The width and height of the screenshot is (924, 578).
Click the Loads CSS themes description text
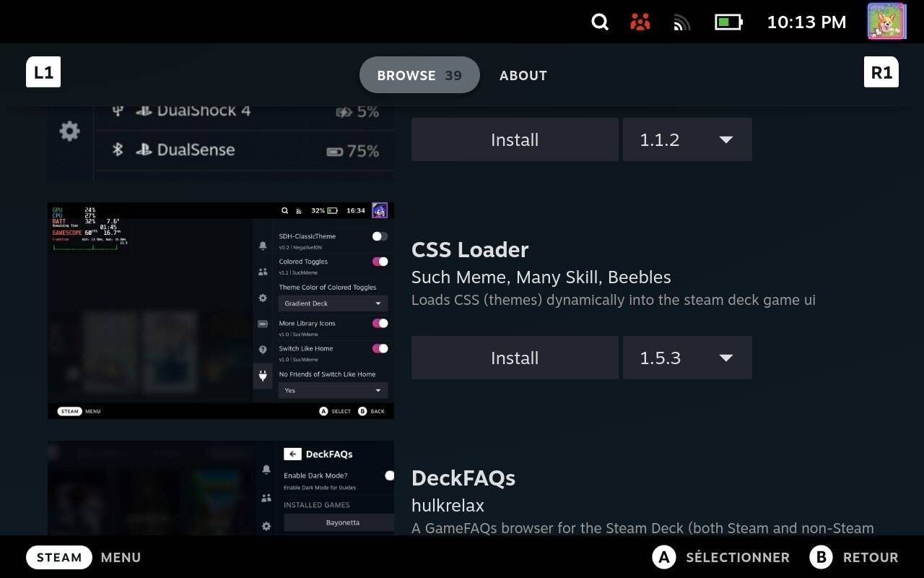coord(614,300)
